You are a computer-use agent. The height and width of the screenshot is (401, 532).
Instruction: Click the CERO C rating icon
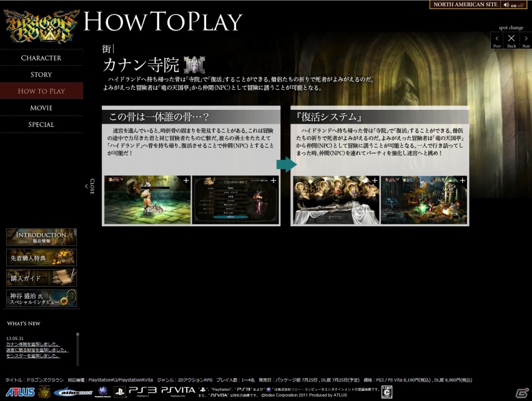[387, 392]
